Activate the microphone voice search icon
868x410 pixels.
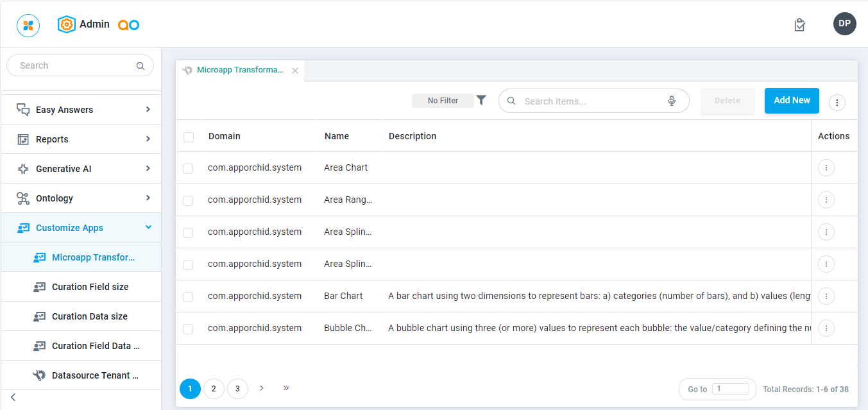pyautogui.click(x=672, y=101)
